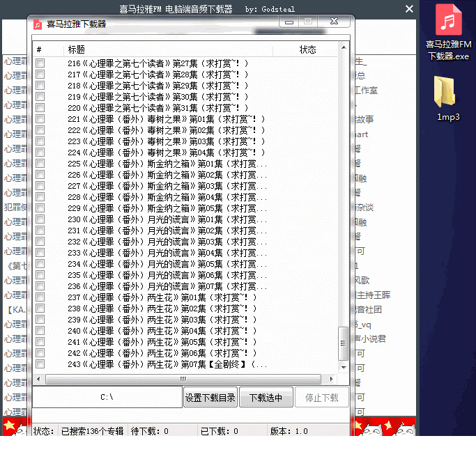The width and height of the screenshot is (476, 452).
Task: Click the horizontal scrollbar right arrow
Action: point(331,379)
